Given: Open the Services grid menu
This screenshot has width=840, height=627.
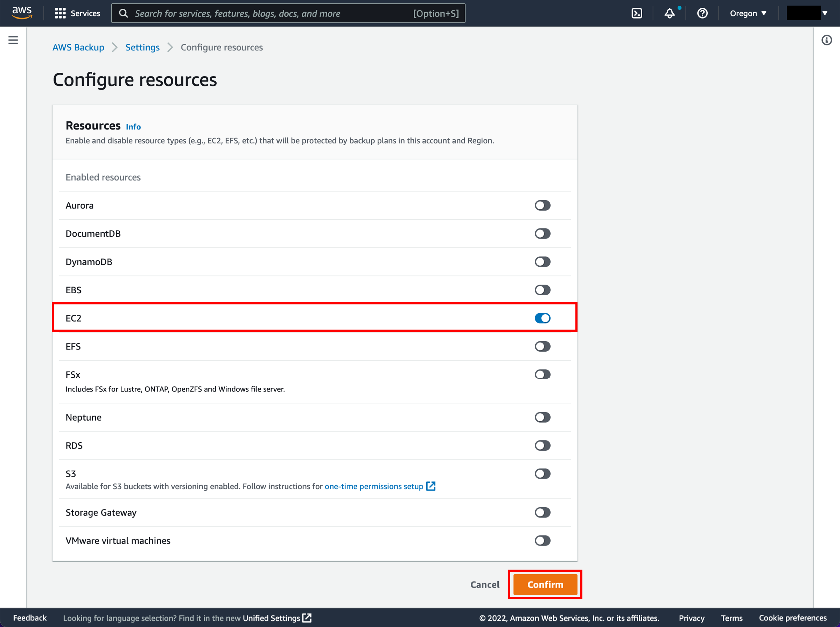Looking at the screenshot, I should tap(60, 13).
